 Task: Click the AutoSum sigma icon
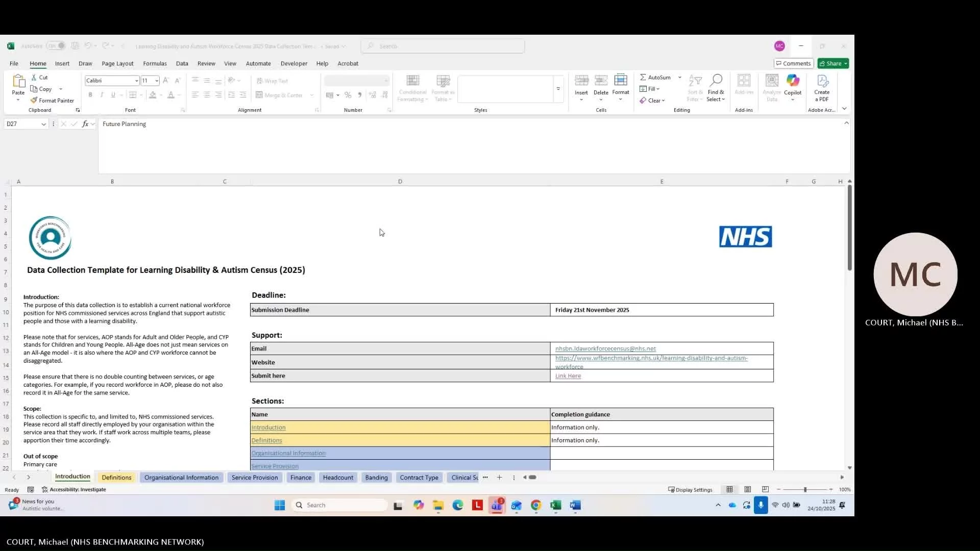[643, 78]
